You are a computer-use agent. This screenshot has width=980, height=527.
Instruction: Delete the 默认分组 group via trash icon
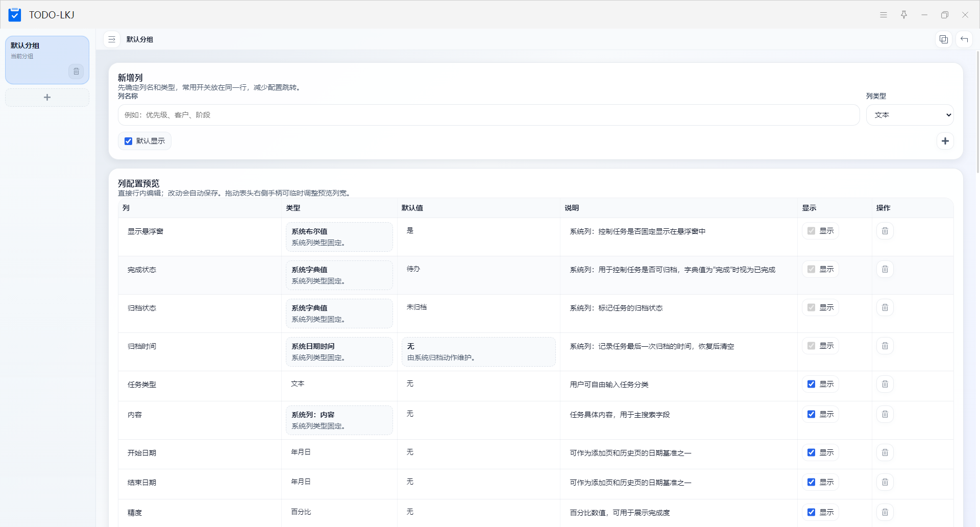[x=76, y=71]
